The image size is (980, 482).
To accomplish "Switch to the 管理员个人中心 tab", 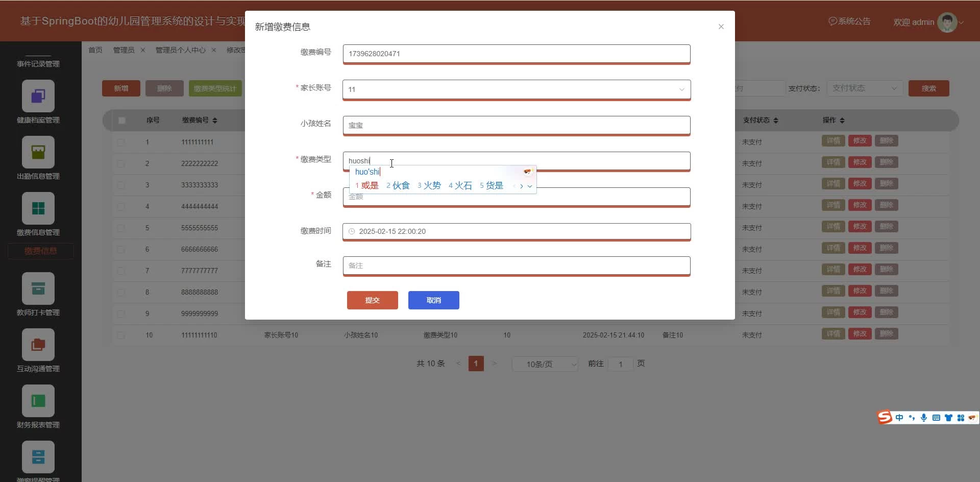I will coord(181,50).
